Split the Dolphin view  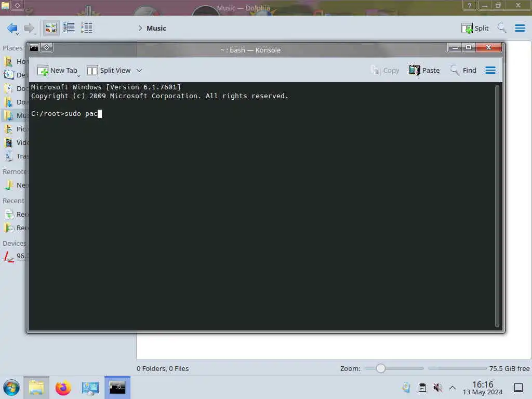(x=475, y=28)
